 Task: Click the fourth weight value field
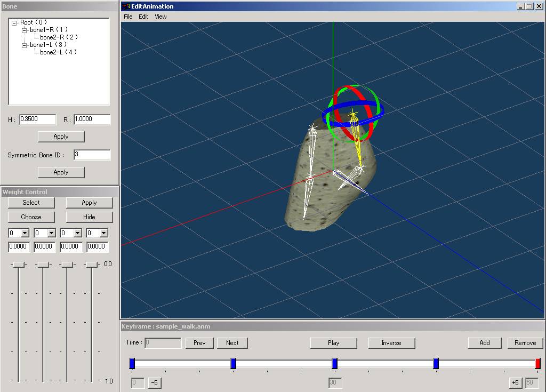98,247
